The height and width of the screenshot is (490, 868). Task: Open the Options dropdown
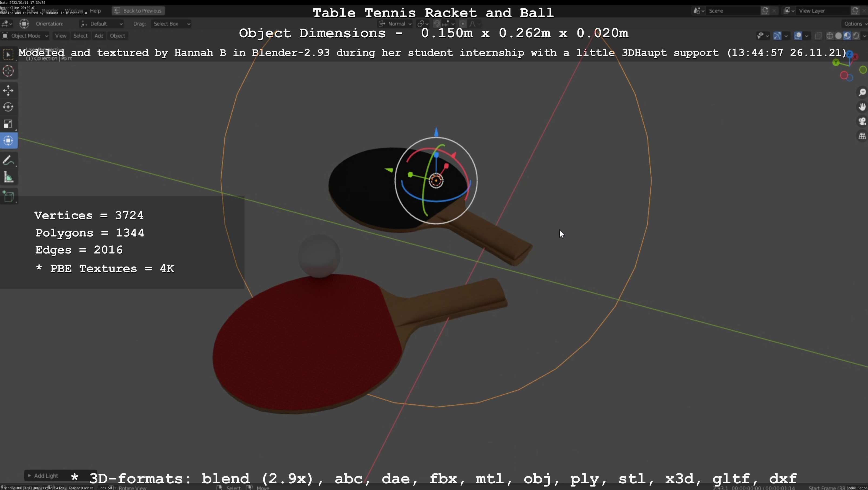(x=855, y=23)
